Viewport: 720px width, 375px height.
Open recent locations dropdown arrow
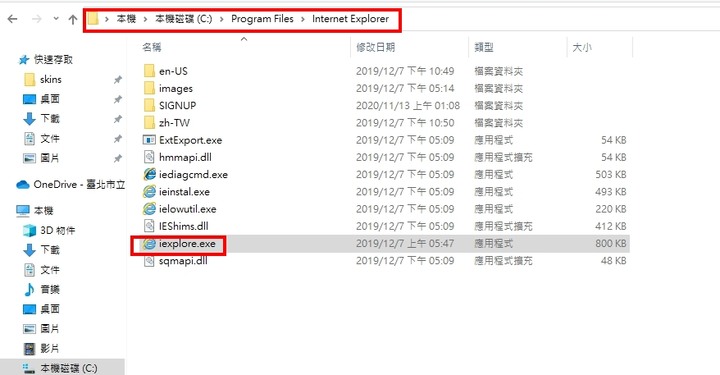click(56, 19)
